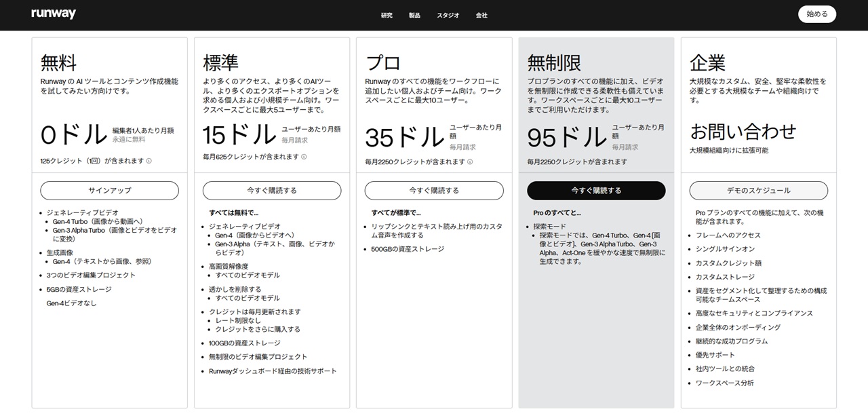Screen dimensions: 868x418
Task: Click the 100GBの資産ストレージ item
Action: coord(245,343)
